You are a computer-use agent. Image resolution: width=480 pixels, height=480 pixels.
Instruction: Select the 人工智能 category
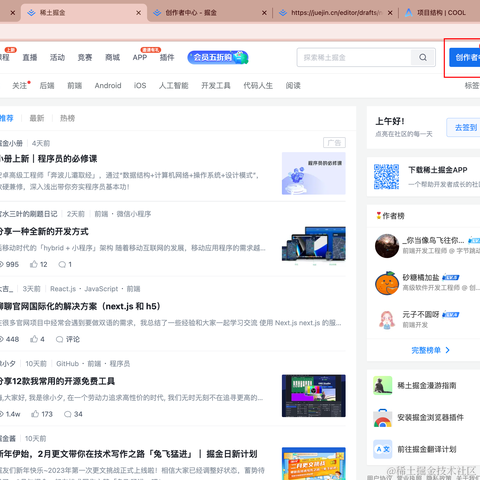174,86
